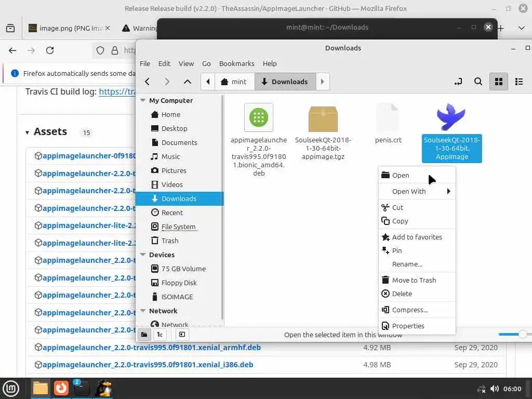This screenshot has width=532, height=399.
Task: Open the Home folder in sidebar
Action: tap(170, 115)
